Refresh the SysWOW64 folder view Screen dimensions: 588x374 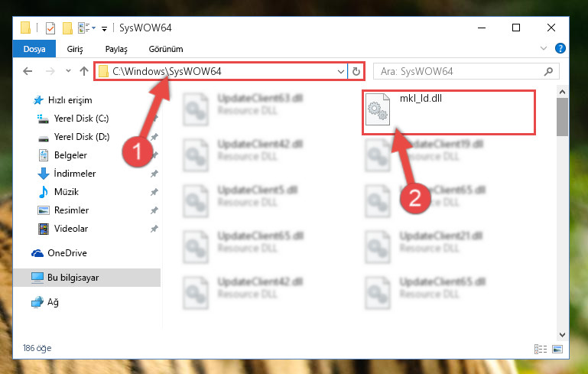(356, 71)
